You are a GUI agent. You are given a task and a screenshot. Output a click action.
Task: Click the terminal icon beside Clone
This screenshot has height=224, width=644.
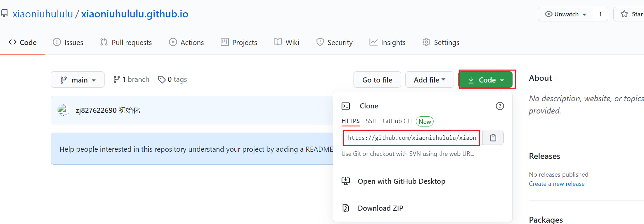pos(346,106)
